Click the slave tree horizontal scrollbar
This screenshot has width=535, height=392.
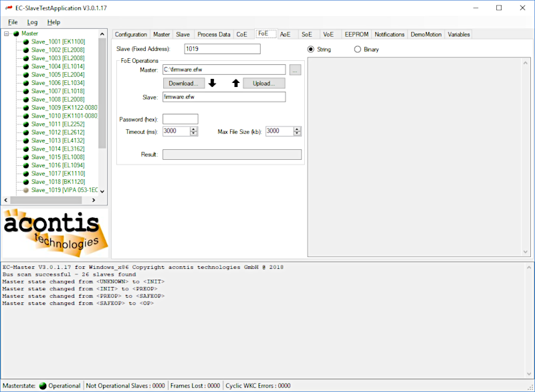(53, 199)
